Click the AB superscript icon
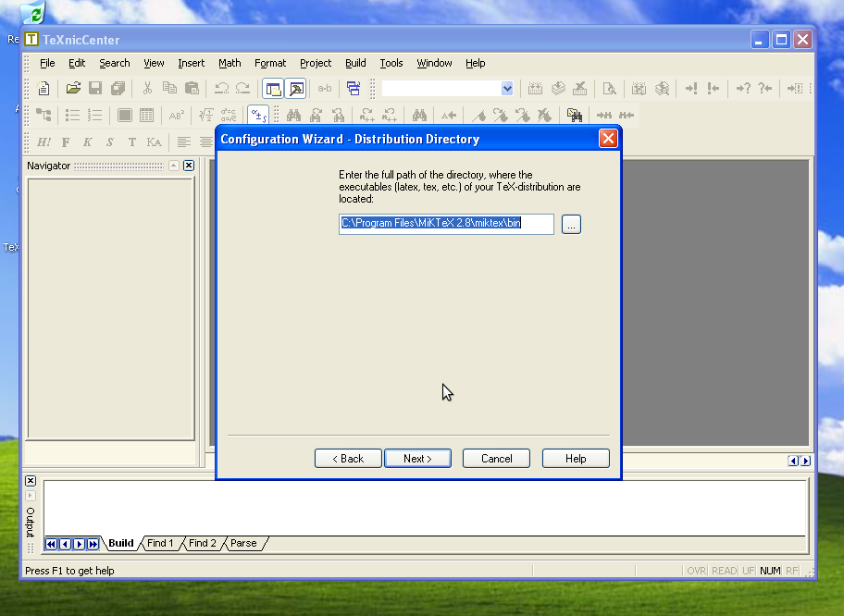This screenshot has height=616, width=844. click(177, 115)
